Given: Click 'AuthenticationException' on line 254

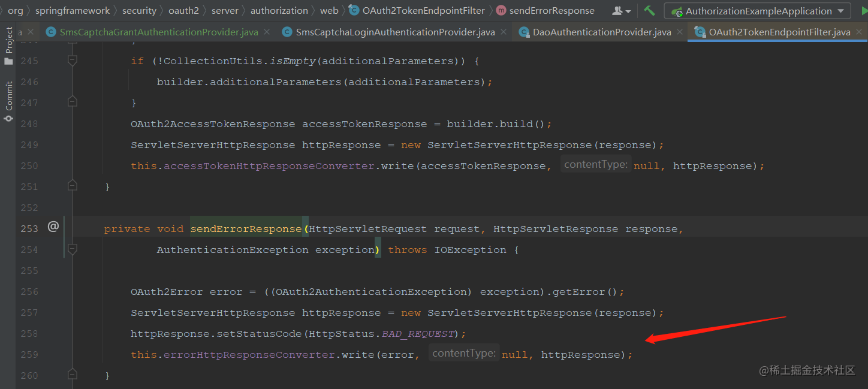Looking at the screenshot, I should coord(233,250).
